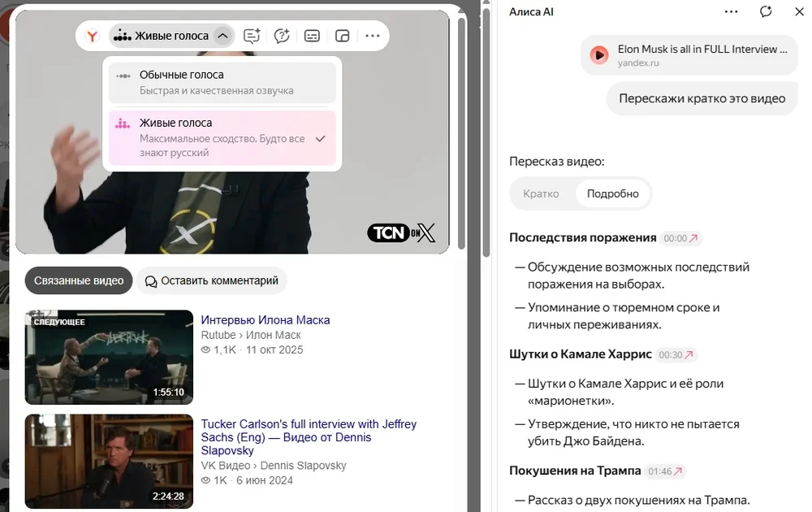Click VK Видео › Dennis Slapovsky source
The image size is (812, 512).
(274, 466)
